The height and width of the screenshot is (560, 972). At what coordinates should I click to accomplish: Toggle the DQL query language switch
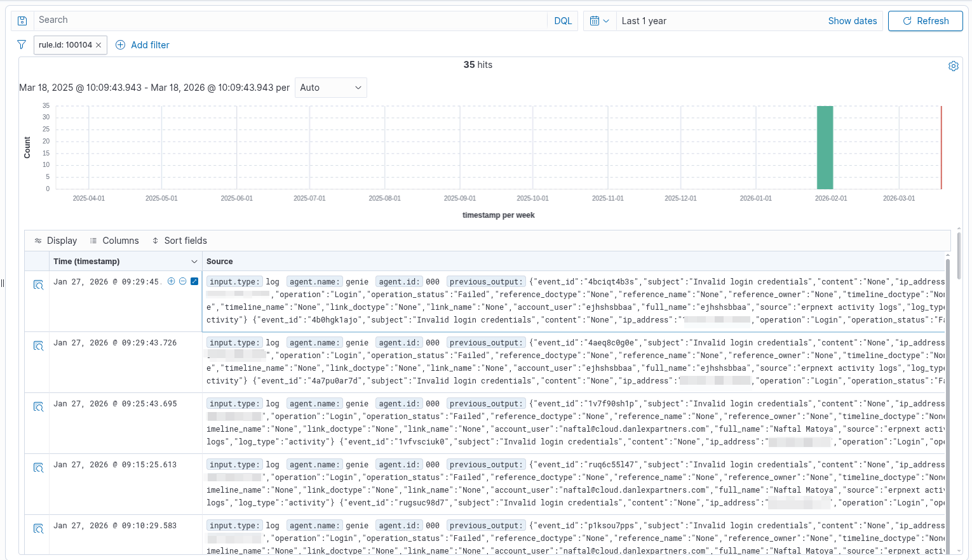pyautogui.click(x=562, y=21)
